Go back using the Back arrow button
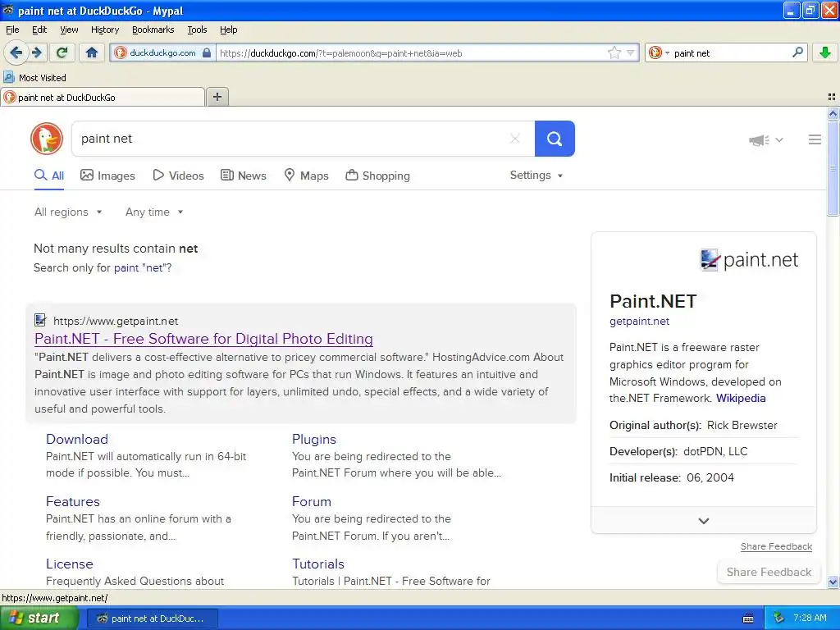Image resolution: width=840 pixels, height=630 pixels. point(16,52)
